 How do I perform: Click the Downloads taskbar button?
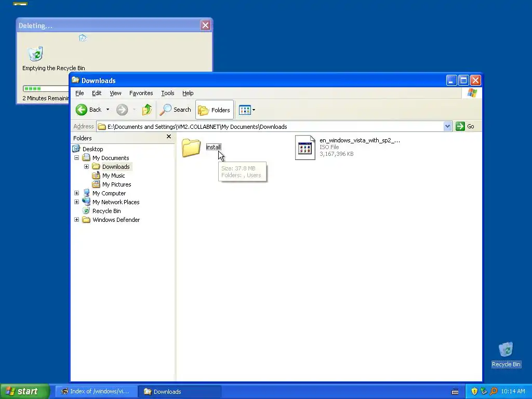(179, 392)
